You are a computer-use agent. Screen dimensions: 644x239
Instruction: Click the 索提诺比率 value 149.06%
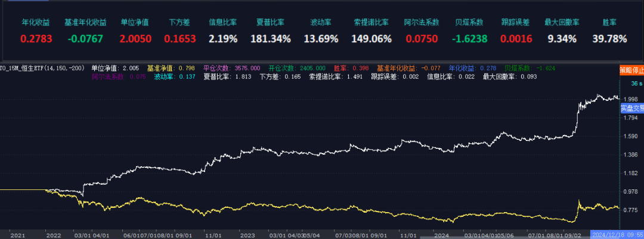pyautogui.click(x=371, y=39)
